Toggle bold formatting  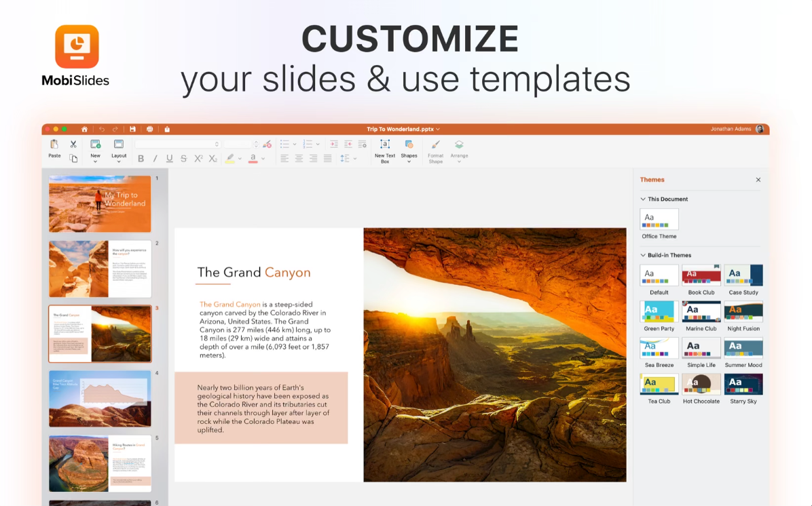coord(141,158)
